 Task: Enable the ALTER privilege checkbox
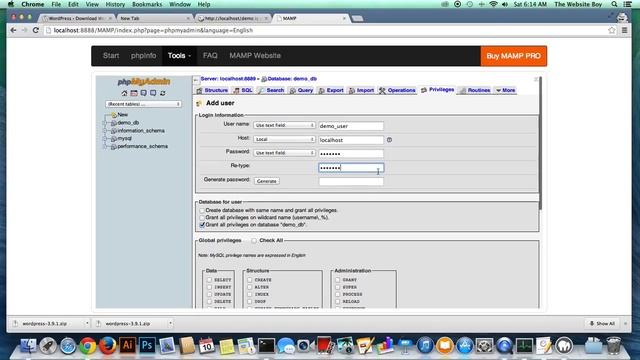coord(250,287)
